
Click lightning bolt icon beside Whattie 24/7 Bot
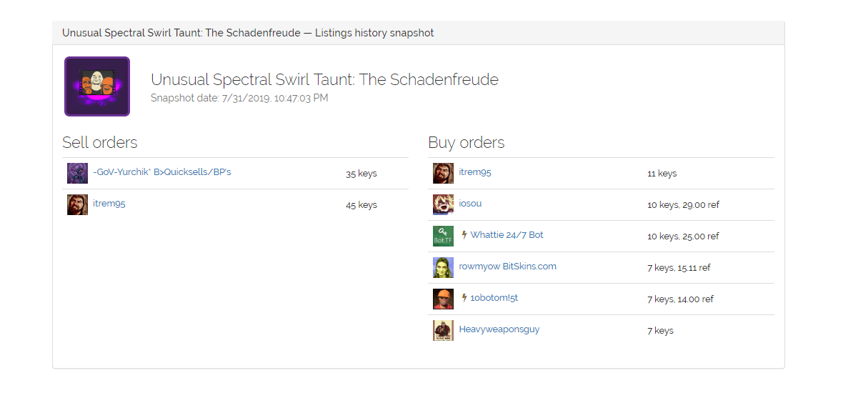(464, 235)
